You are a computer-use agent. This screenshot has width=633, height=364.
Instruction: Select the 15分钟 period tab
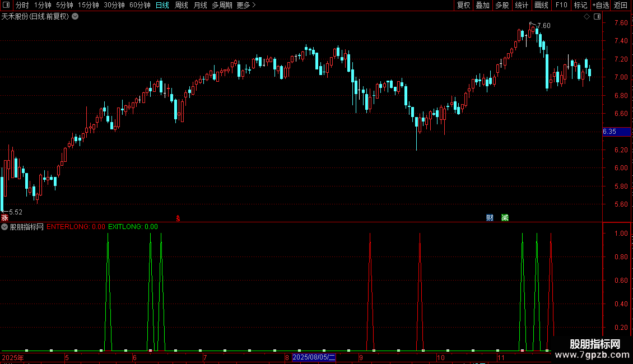point(89,5)
